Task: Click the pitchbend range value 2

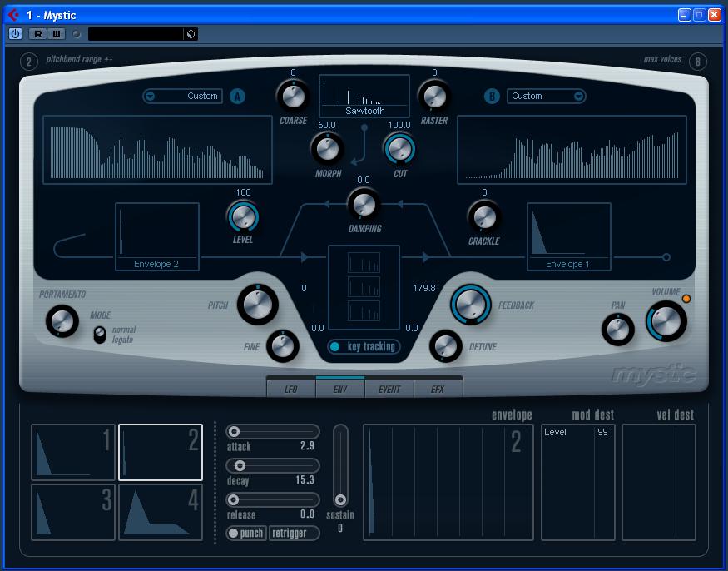Action: click(x=29, y=62)
